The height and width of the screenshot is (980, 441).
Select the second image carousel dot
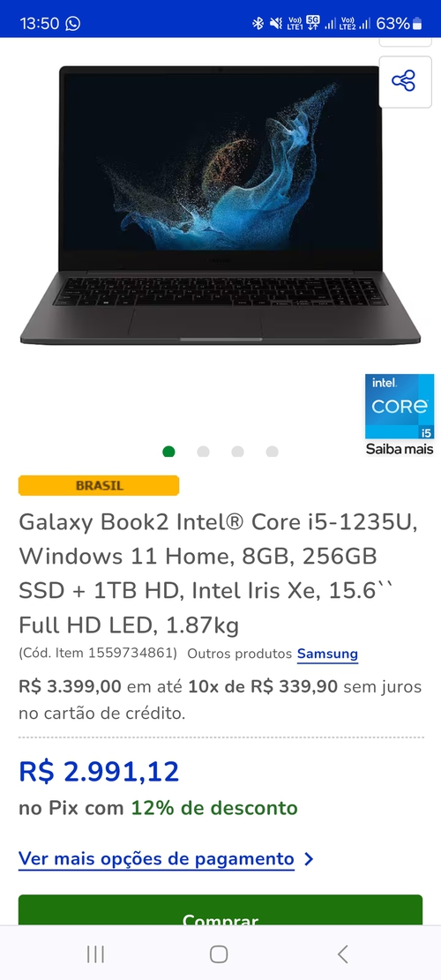203,452
